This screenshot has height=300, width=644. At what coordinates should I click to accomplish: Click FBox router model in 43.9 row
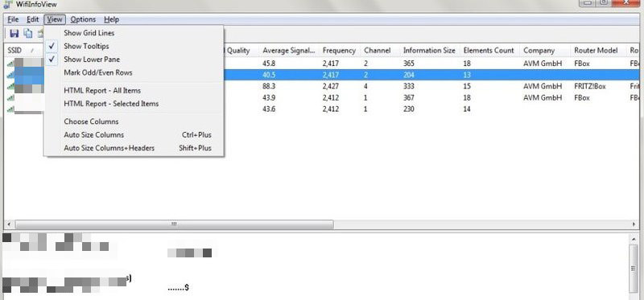coord(582,98)
